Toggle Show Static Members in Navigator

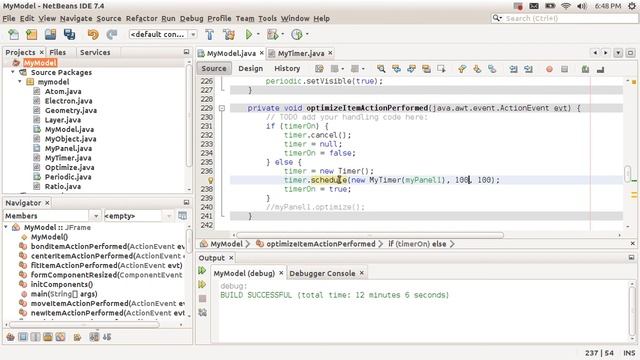coord(36,337)
